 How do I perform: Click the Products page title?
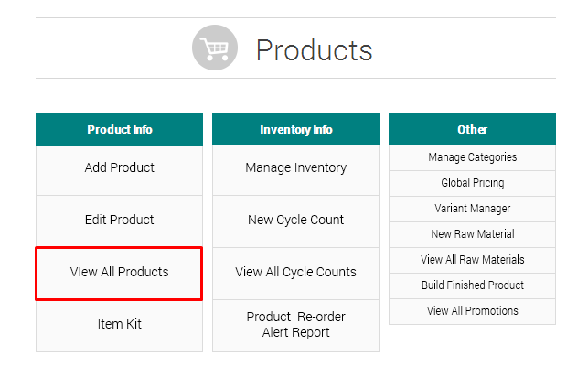314,49
